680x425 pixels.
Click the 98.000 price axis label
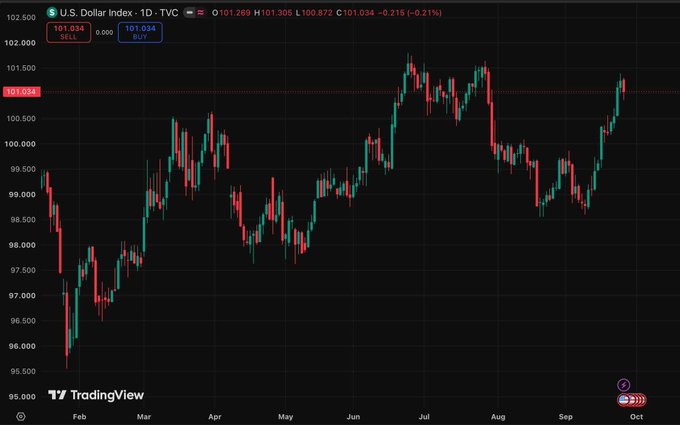coord(22,245)
